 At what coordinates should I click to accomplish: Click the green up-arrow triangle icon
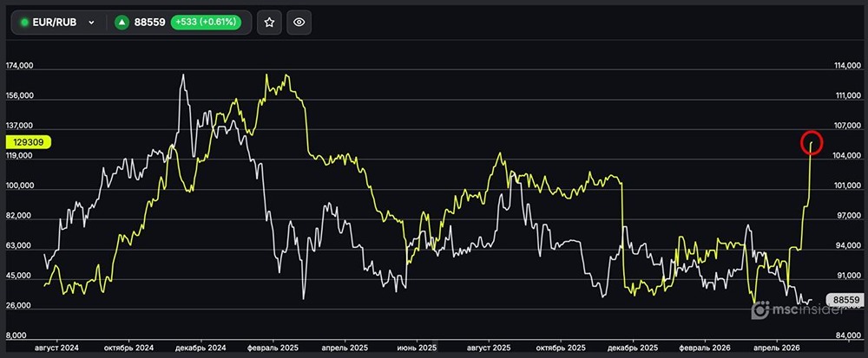pyautogui.click(x=122, y=23)
